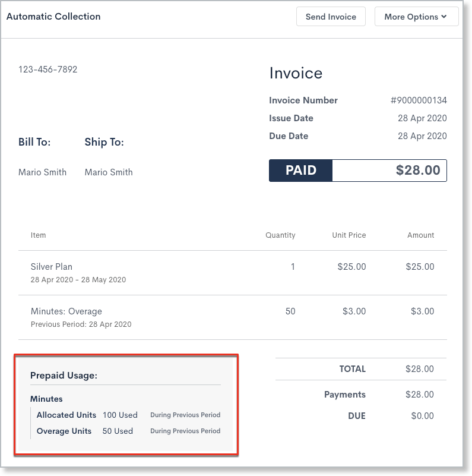Click the Due Date value

tap(422, 136)
